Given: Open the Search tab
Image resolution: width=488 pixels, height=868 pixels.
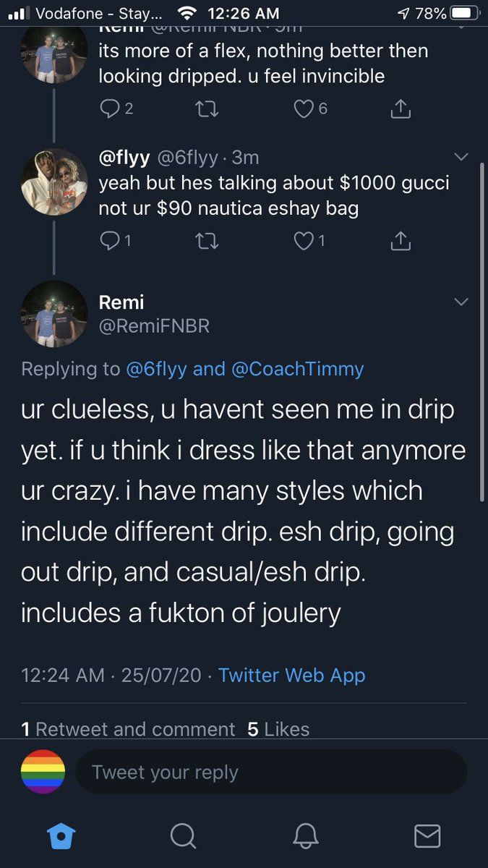Looking at the screenshot, I should (183, 835).
